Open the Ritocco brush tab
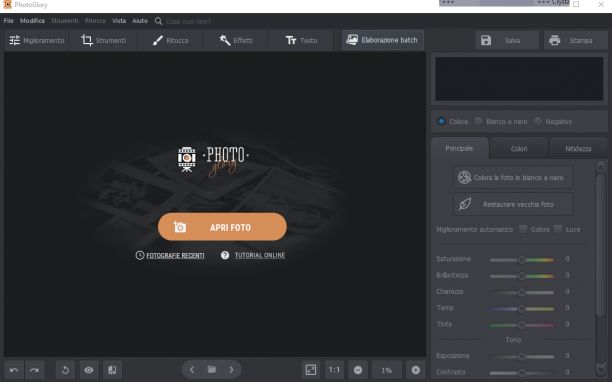This screenshot has width=612, height=382. pos(170,40)
